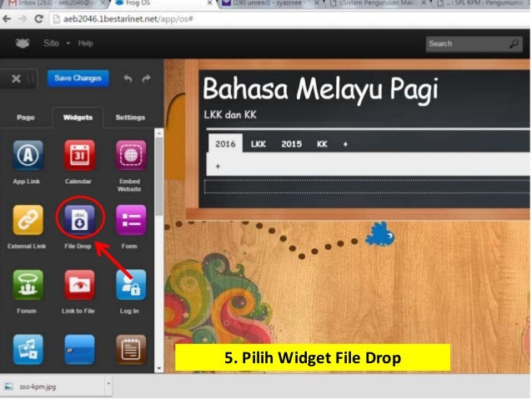
Task: Open the 2016 page tab
Action: [x=225, y=144]
